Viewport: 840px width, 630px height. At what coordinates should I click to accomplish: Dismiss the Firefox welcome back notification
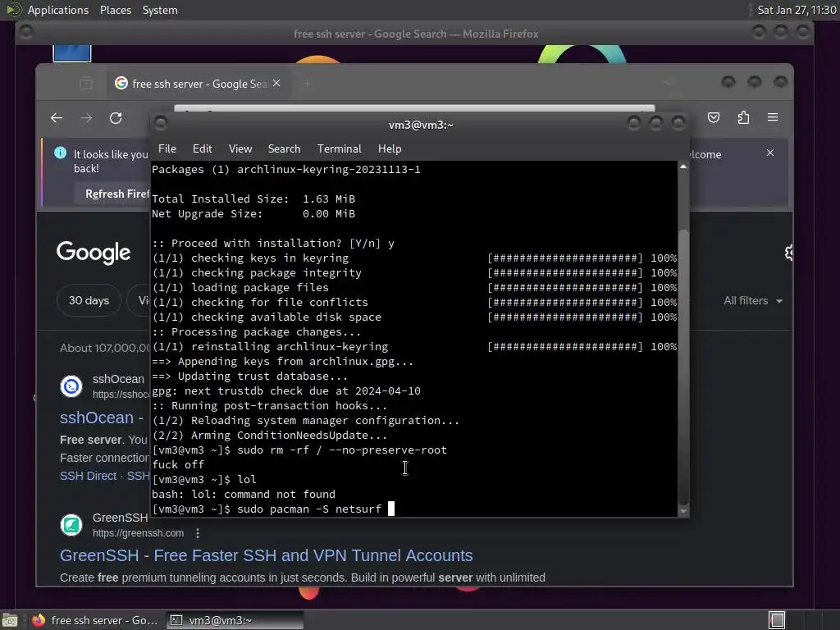pos(769,153)
